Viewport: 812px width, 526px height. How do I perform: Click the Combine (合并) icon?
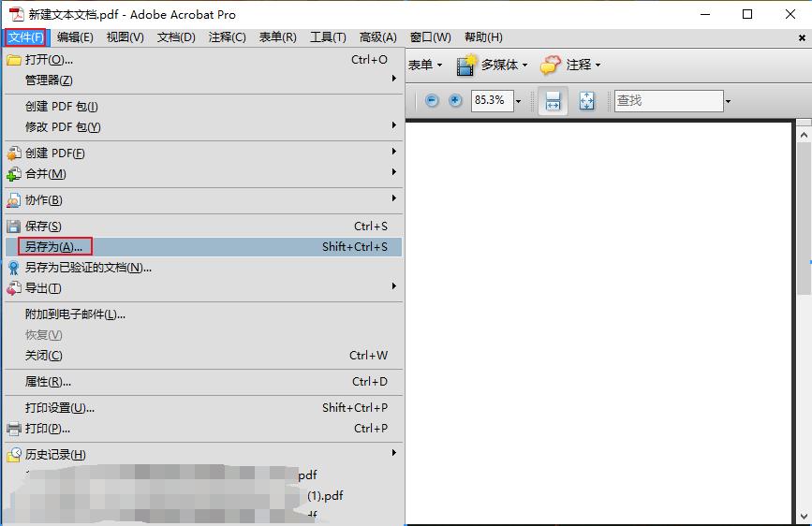(14, 174)
